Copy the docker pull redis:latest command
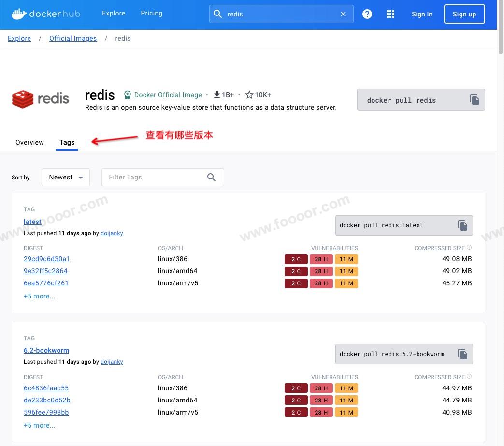The width and height of the screenshot is (504, 446). [462, 225]
